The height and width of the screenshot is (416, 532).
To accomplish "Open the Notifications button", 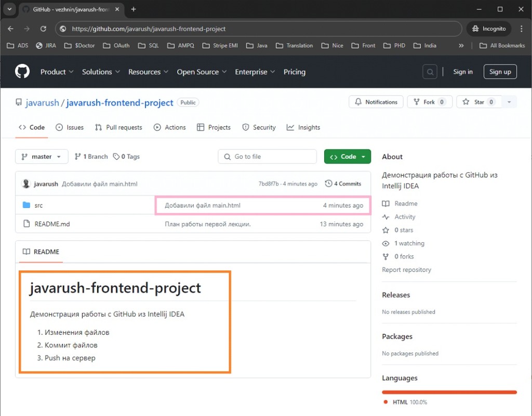I will (376, 102).
